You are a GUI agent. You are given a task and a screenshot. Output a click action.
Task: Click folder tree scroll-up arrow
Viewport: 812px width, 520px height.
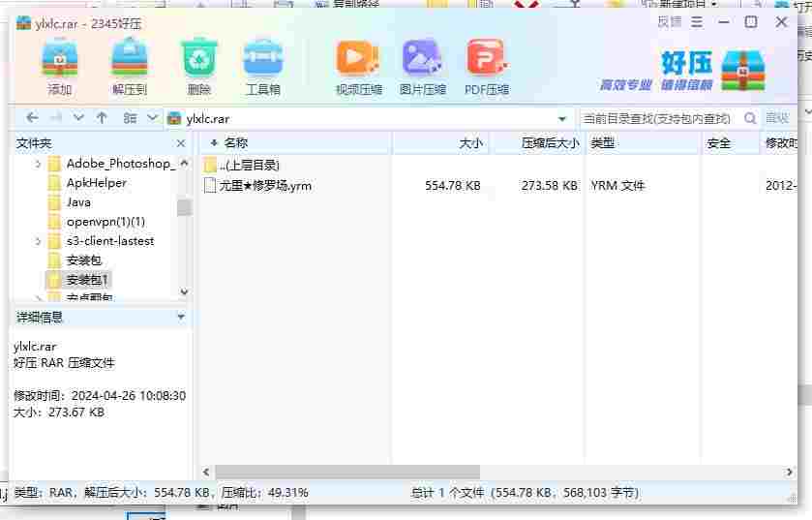pyautogui.click(x=184, y=163)
